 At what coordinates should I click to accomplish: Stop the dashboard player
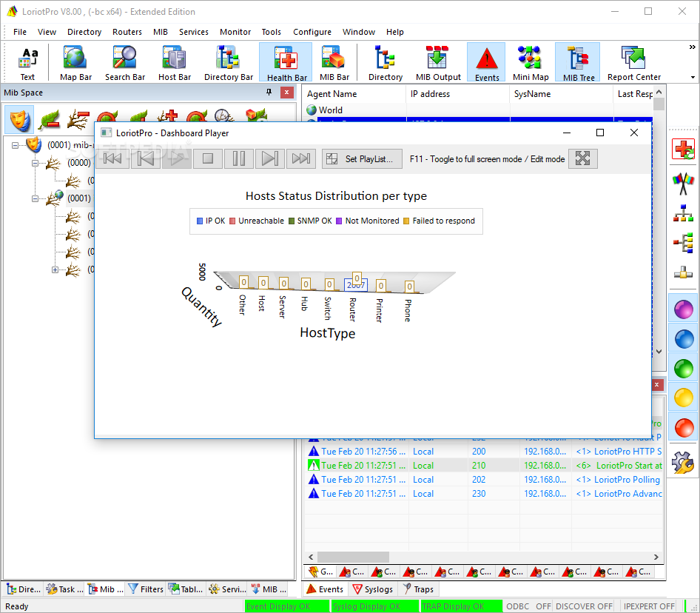208,158
